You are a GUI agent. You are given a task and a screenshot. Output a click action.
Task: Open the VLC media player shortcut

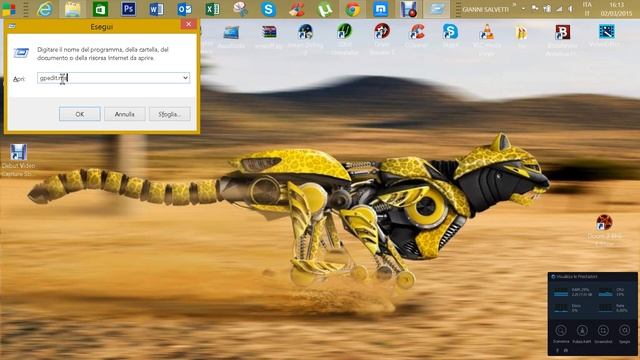pos(487,39)
